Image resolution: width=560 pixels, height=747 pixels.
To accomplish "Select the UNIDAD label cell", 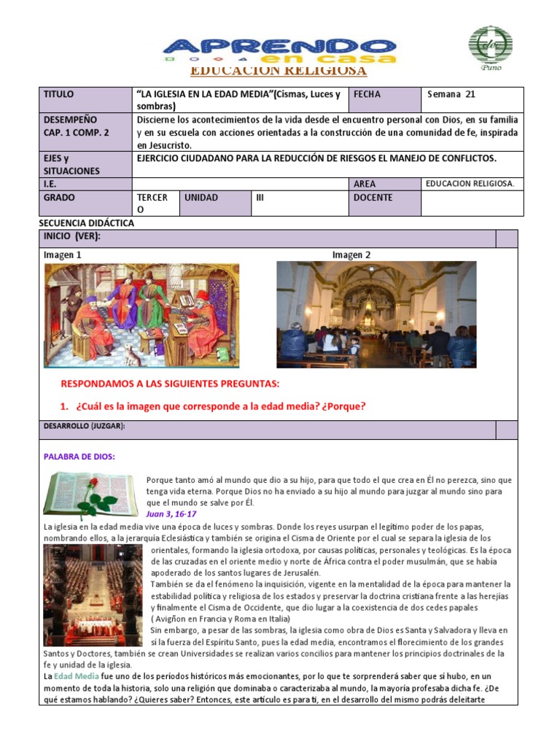I will [216, 204].
